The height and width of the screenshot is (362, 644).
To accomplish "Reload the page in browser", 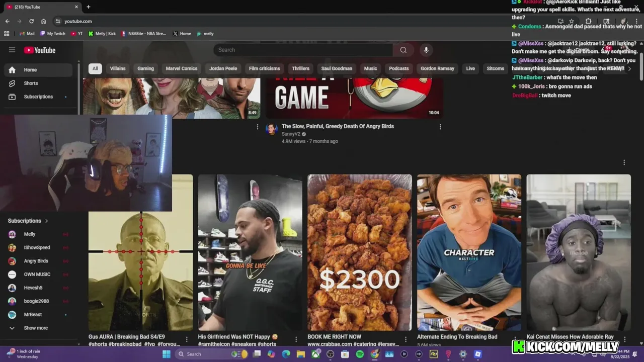I will tap(31, 21).
